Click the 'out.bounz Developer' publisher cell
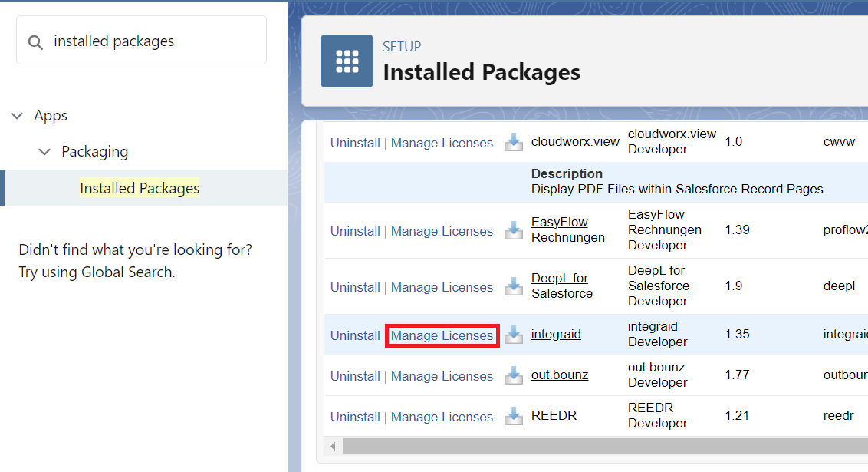 tap(658, 375)
